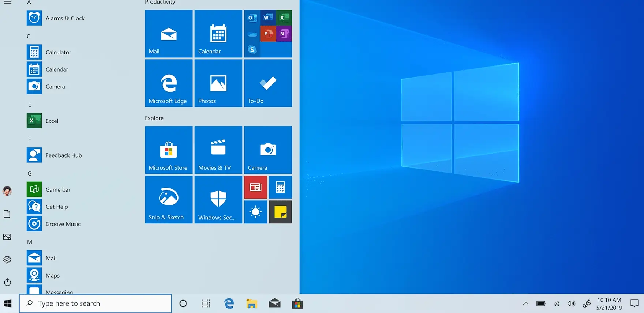Open Maps app

tap(43, 276)
